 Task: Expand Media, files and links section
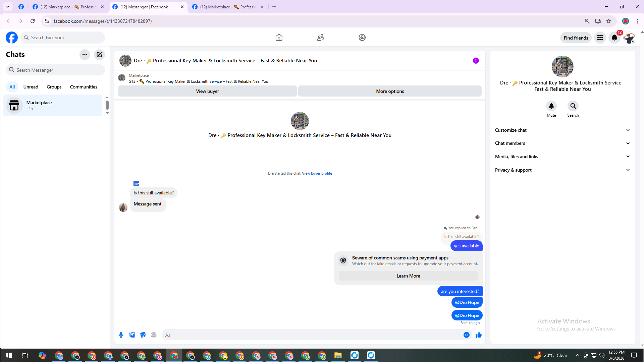[562, 157]
